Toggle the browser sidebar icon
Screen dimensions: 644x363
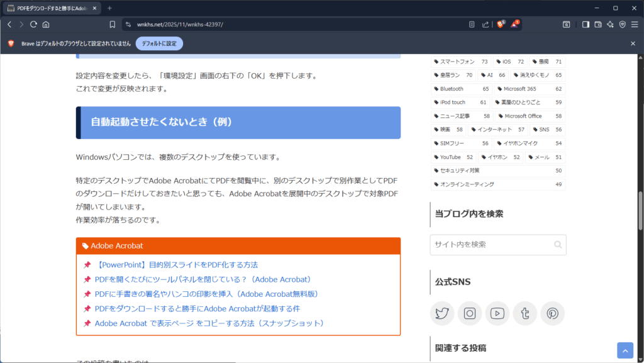coord(586,25)
